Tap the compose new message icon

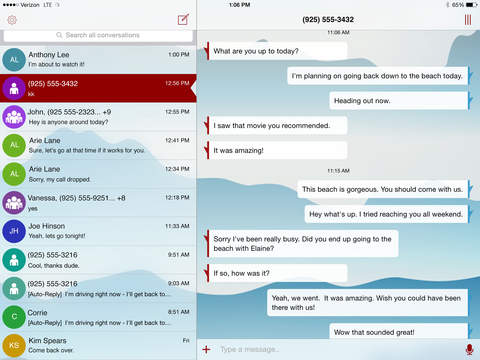(183, 20)
